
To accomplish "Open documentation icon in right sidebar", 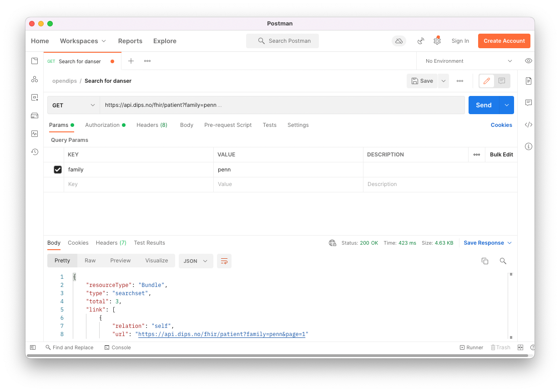I will point(528,81).
